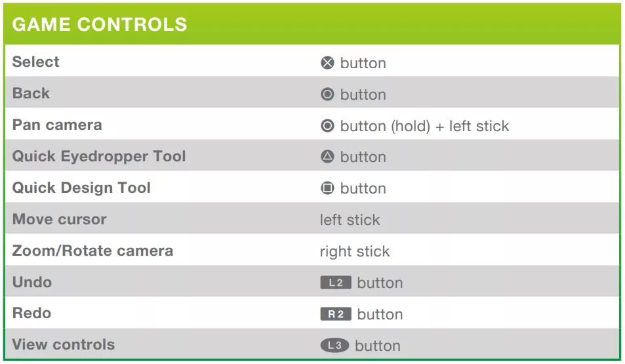Click the circle button icon in Back row
Viewport: 625px width, 364px height.
[327, 94]
